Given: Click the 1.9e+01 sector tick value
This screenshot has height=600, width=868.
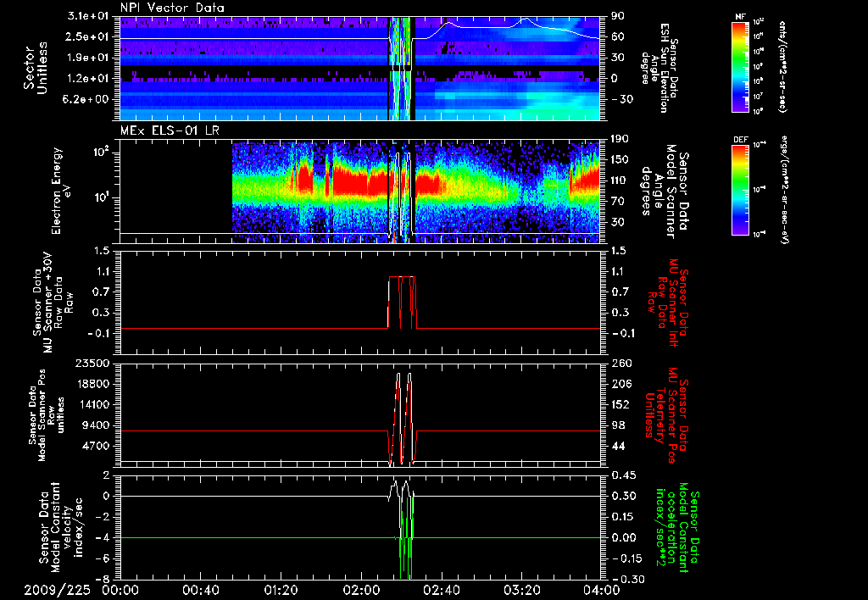Looking at the screenshot, I should [x=90, y=58].
